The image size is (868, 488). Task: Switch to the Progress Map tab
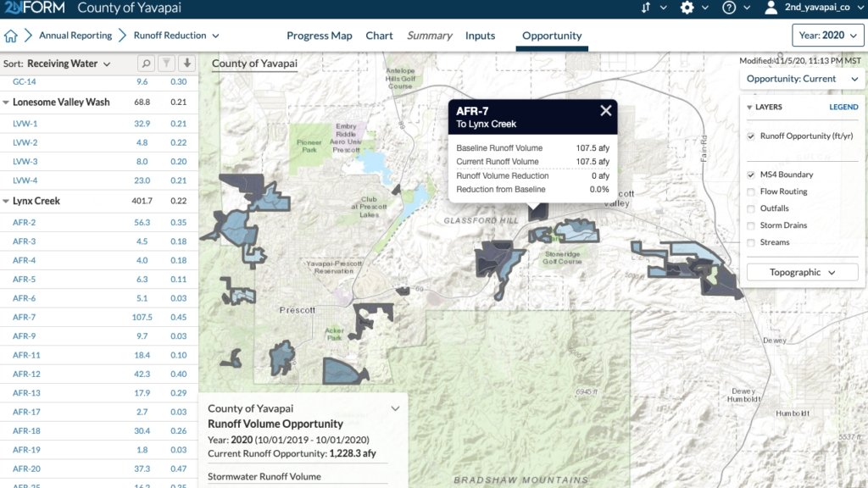pos(319,36)
